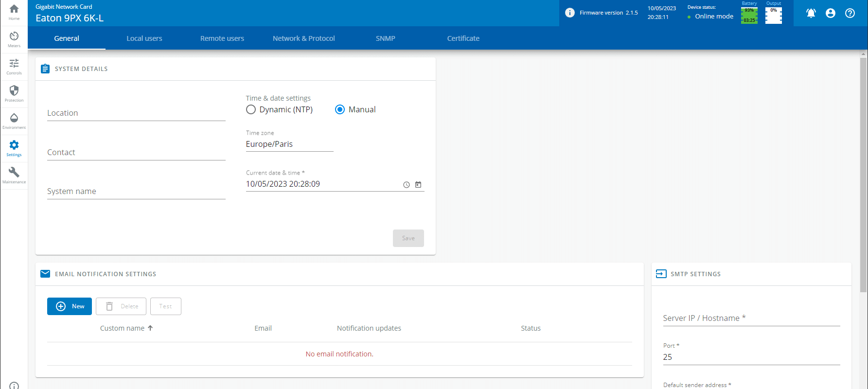
Task: Open the user account icon
Action: (831, 13)
